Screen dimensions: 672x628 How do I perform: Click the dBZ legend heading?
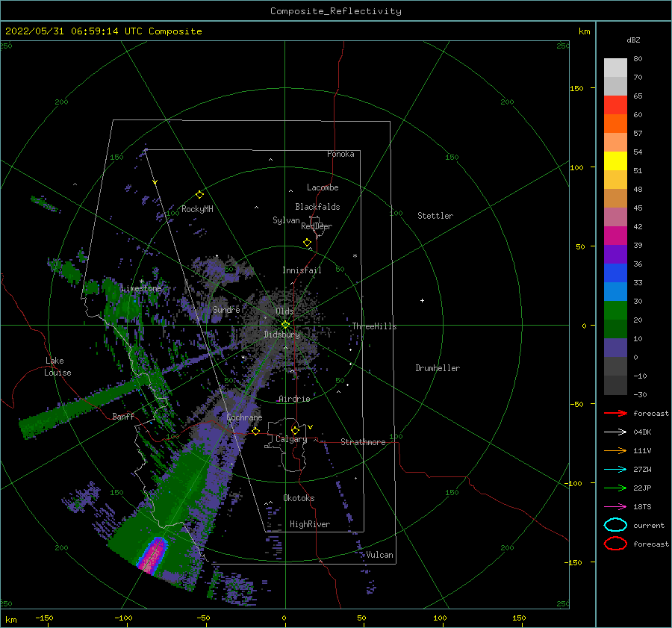coord(633,40)
